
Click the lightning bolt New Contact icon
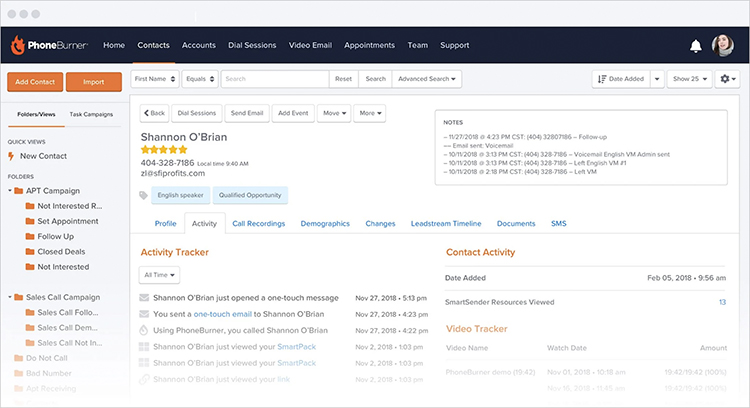tap(11, 156)
